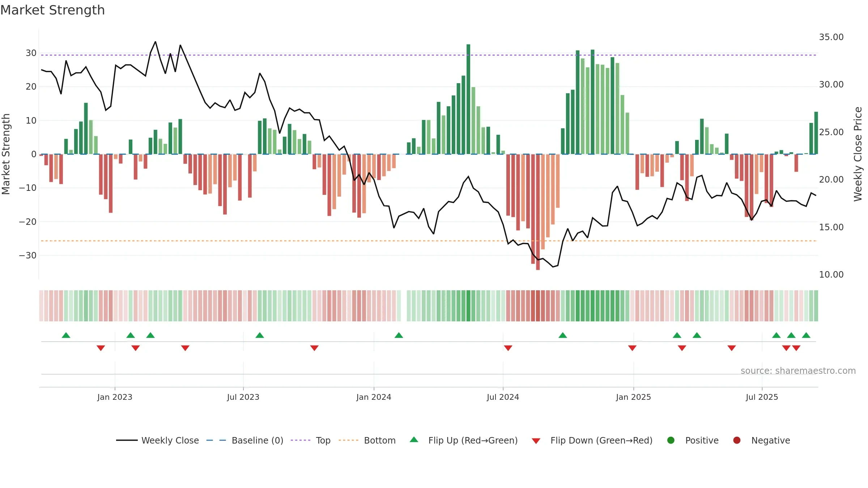Click the green triangle icon in legend
868x488 pixels.
pyautogui.click(x=414, y=440)
